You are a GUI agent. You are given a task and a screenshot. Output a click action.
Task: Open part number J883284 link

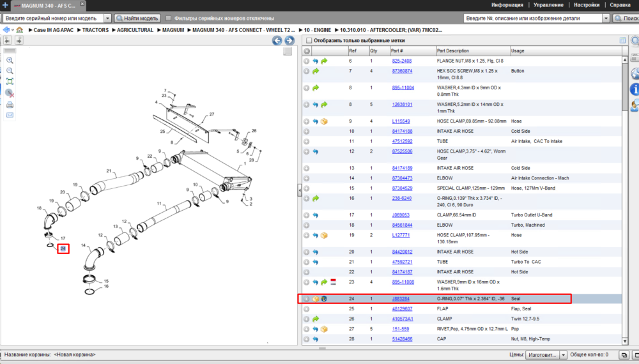[x=401, y=299]
